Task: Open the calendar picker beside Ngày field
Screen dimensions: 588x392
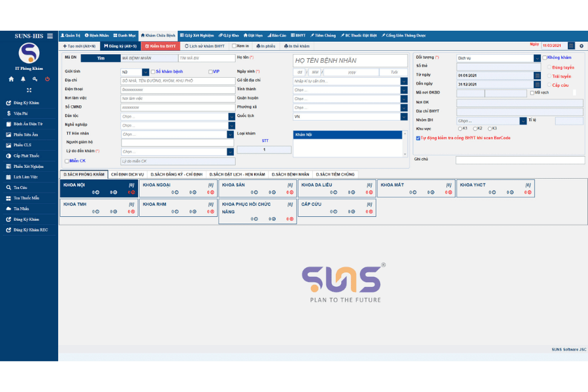Action: point(571,46)
